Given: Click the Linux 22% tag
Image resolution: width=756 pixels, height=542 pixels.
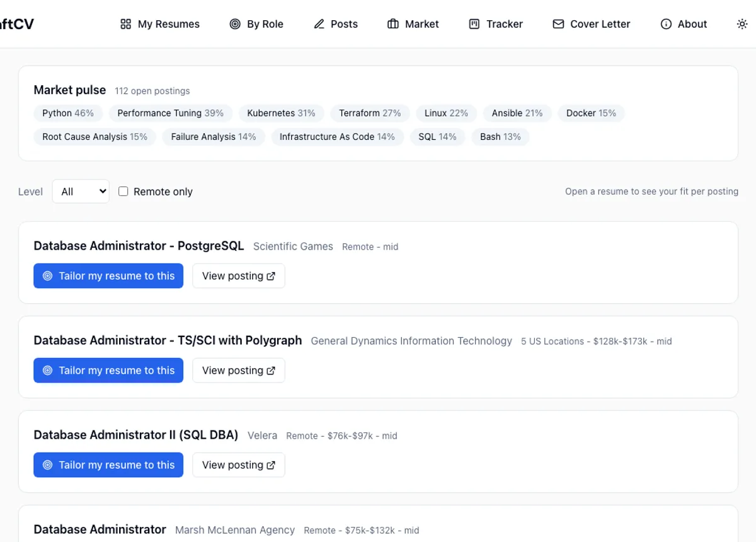Looking at the screenshot, I should point(447,113).
